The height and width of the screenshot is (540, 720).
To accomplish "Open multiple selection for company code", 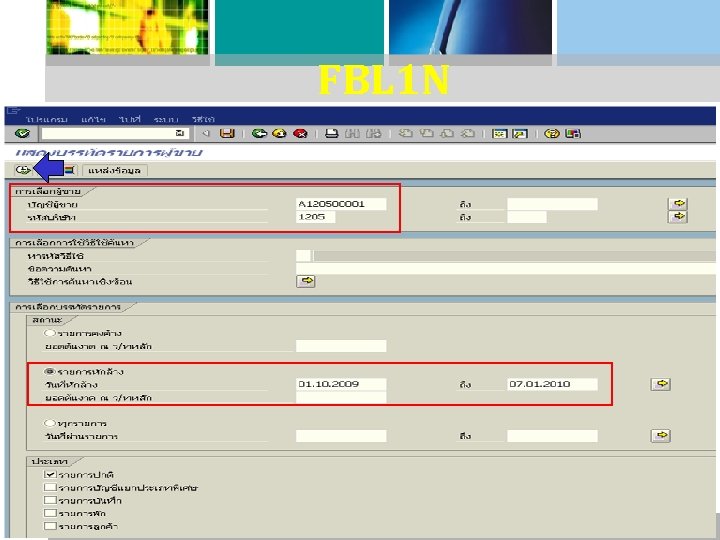I will (678, 216).
